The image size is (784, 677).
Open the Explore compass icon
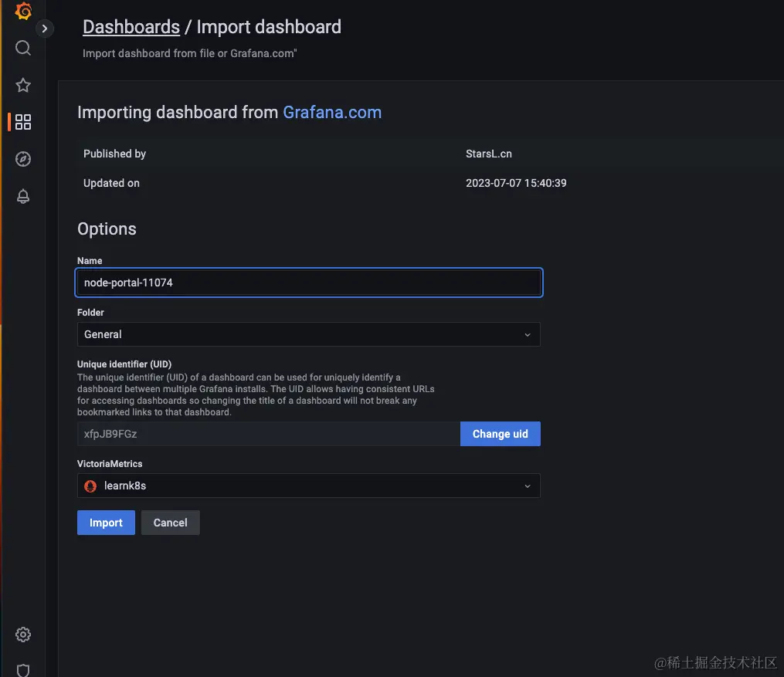[23, 159]
